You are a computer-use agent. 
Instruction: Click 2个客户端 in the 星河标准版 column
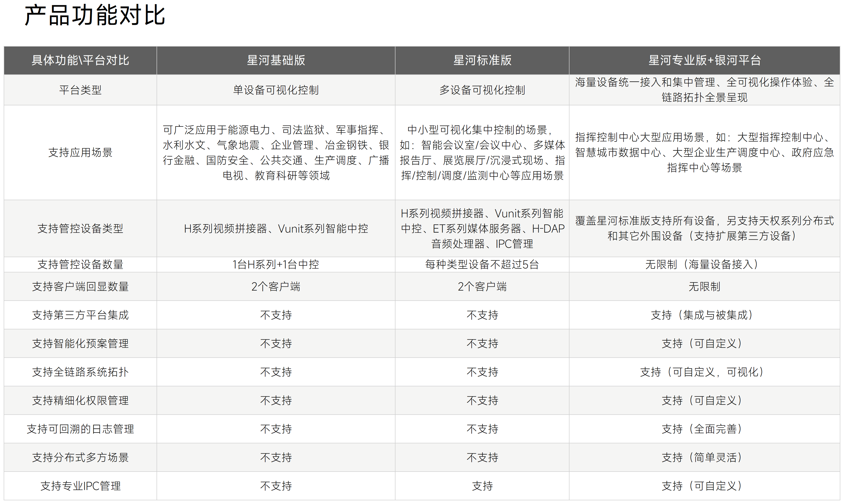click(x=482, y=287)
